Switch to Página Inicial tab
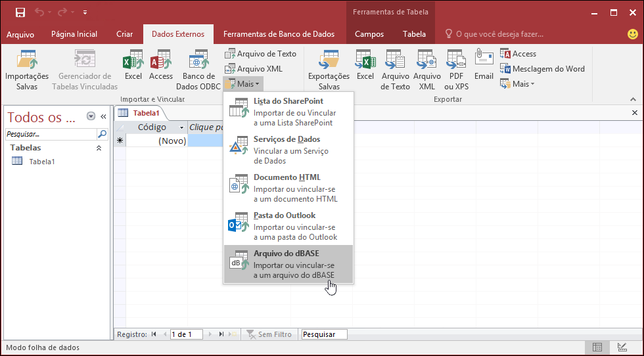The width and height of the screenshot is (644, 356). click(x=74, y=35)
